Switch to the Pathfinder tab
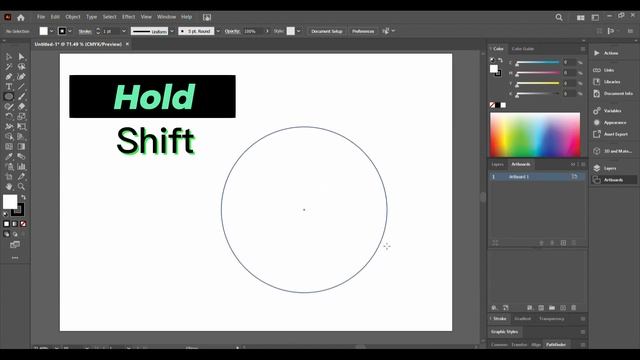 coord(556,344)
